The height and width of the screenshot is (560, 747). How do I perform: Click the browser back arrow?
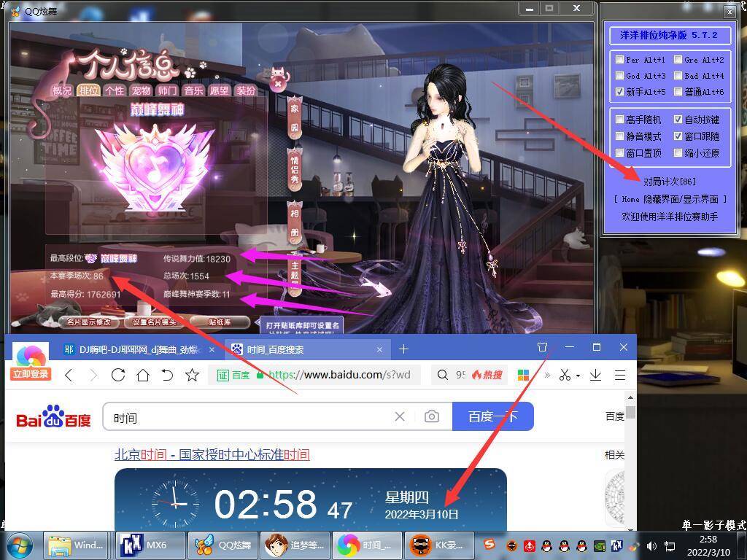69,376
